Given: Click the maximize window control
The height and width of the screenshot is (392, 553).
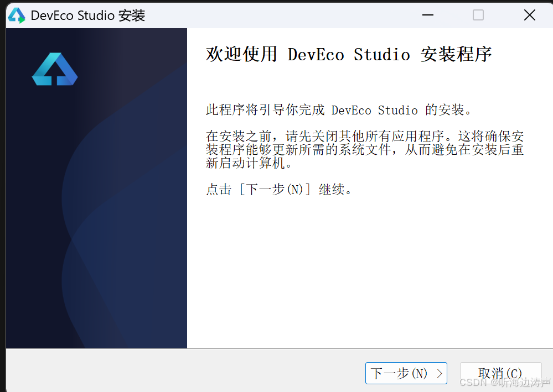Looking at the screenshot, I should 477,15.
